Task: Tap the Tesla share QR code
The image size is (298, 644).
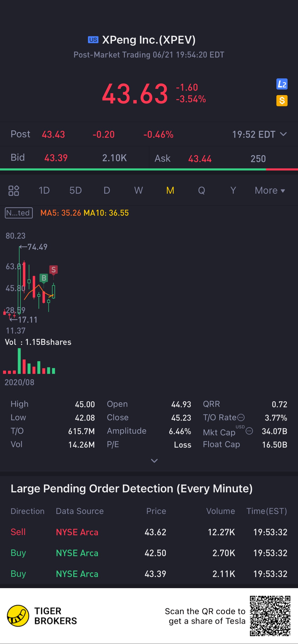Action: (x=270, y=616)
